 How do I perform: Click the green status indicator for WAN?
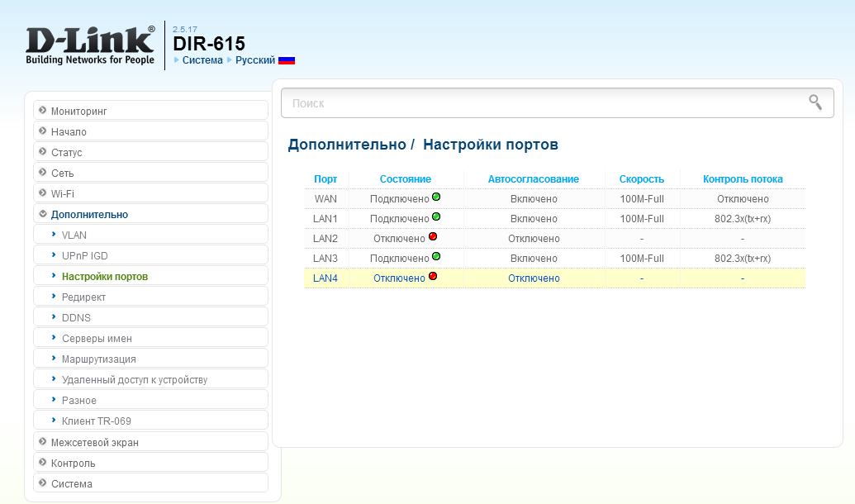click(x=436, y=197)
